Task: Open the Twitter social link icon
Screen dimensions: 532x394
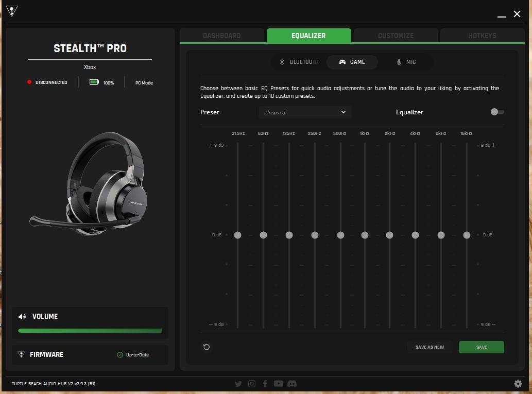Action: click(x=238, y=384)
